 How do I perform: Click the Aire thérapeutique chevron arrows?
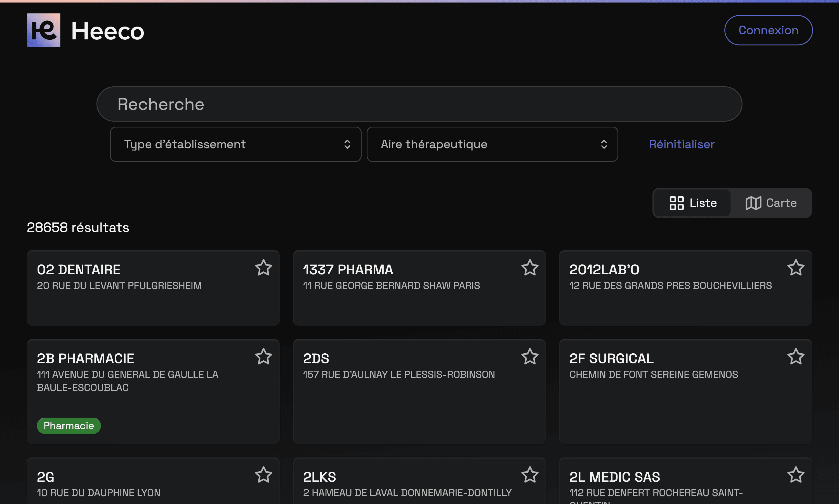tap(604, 144)
